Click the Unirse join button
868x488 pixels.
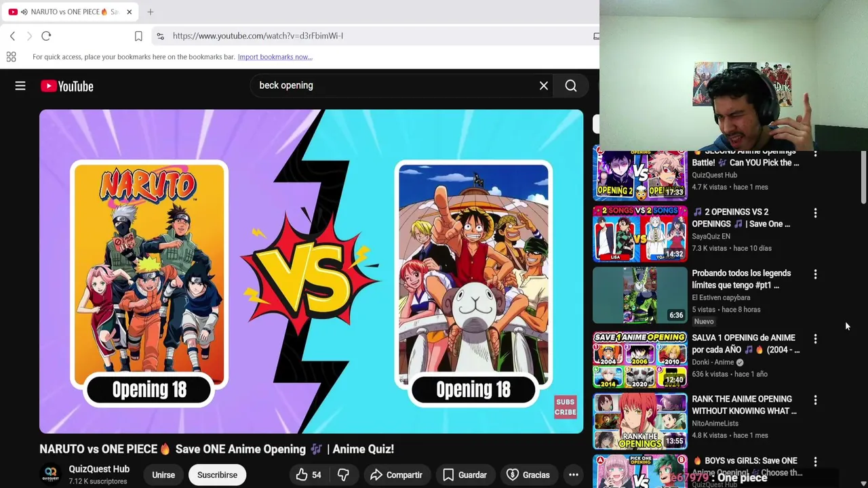pyautogui.click(x=163, y=475)
